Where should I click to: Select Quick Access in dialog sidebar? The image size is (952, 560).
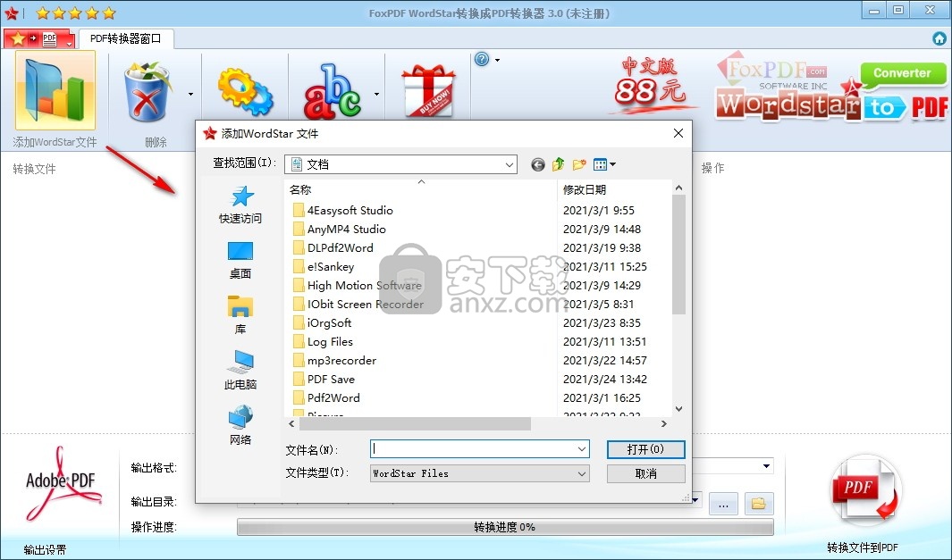pos(240,205)
